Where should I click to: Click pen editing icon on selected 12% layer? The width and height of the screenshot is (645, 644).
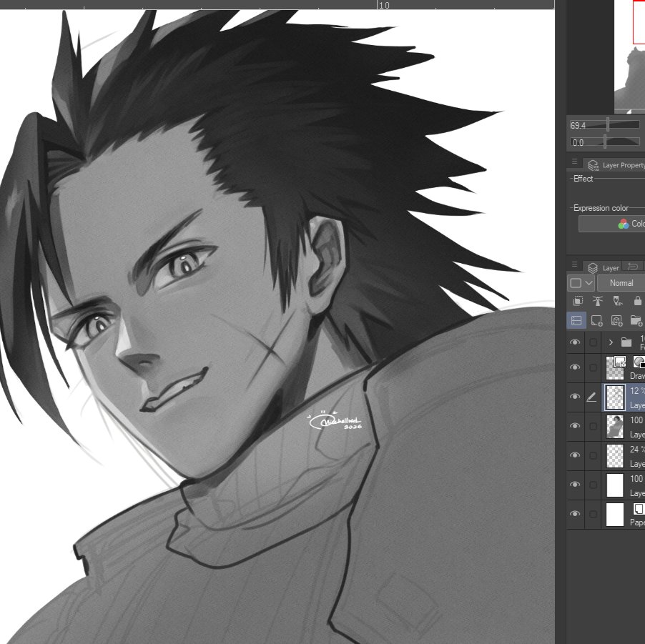[x=591, y=397]
